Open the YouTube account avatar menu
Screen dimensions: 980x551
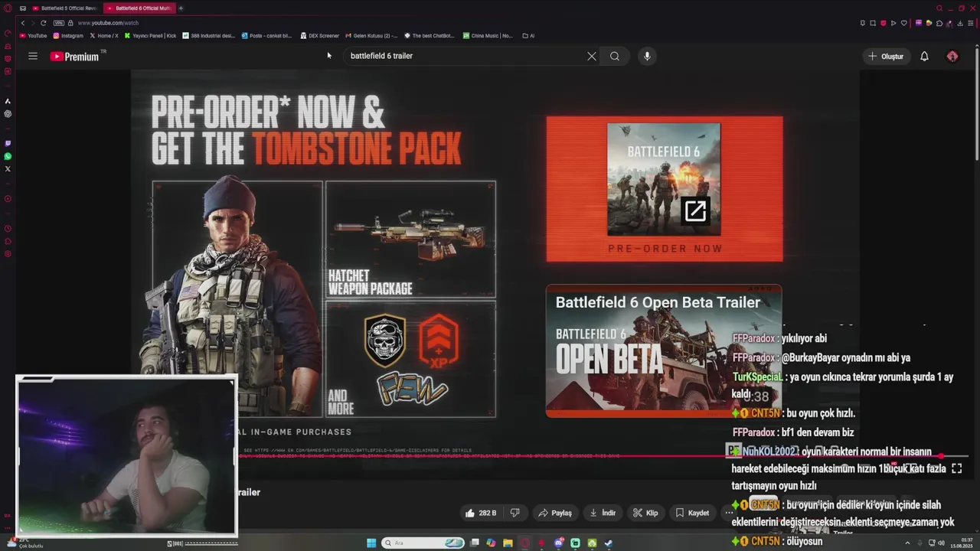tap(952, 56)
